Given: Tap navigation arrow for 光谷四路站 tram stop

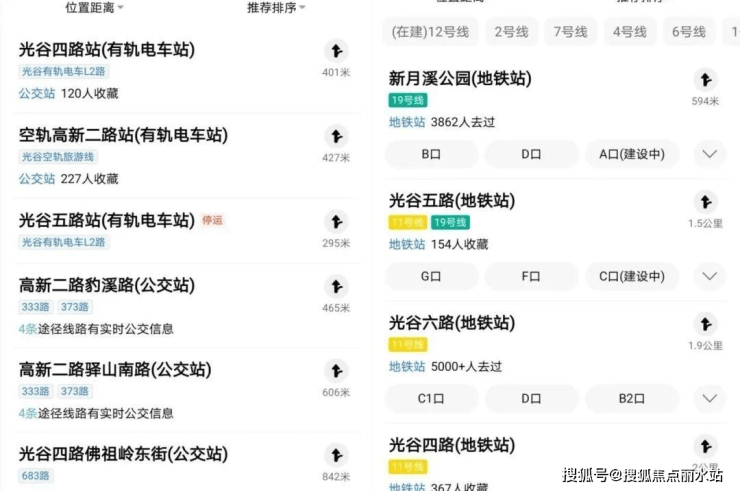Looking at the screenshot, I should click(336, 51).
